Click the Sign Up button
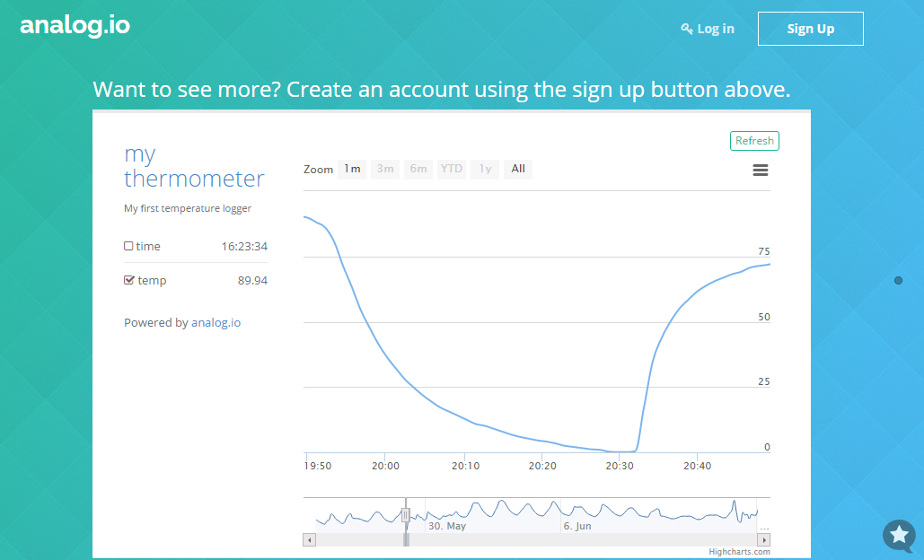This screenshot has width=924, height=560. tap(810, 29)
